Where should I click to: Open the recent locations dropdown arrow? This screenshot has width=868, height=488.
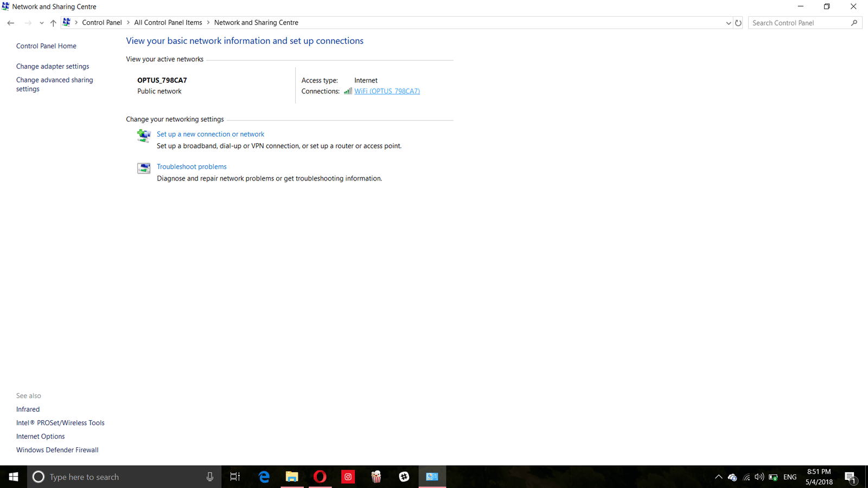coord(42,23)
